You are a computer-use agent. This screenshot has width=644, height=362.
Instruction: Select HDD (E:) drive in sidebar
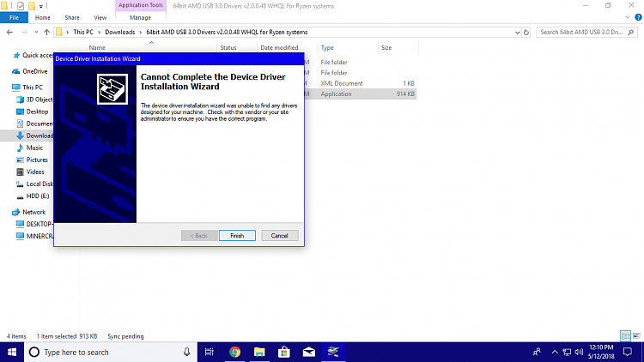pyautogui.click(x=33, y=196)
